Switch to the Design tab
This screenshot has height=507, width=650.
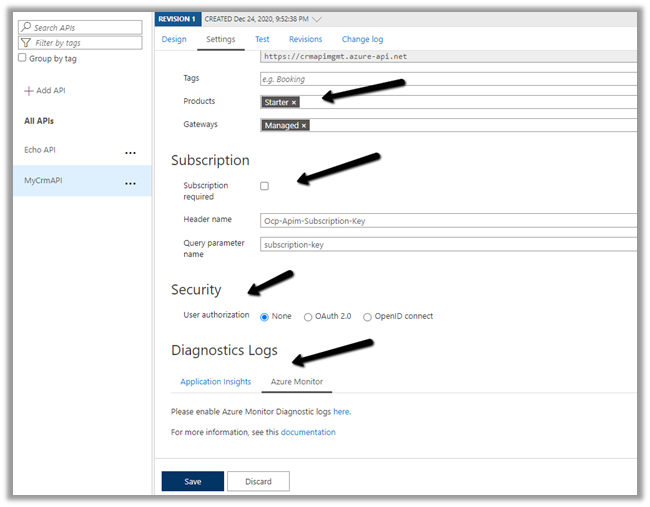(174, 39)
